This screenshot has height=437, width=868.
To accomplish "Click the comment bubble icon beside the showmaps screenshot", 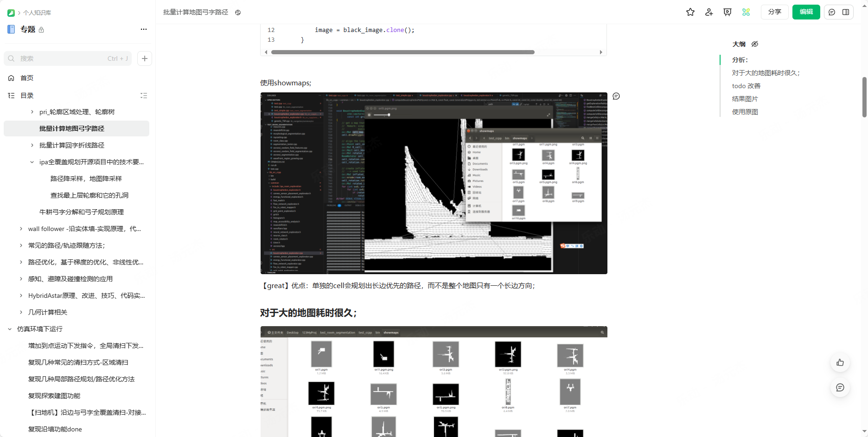I will [616, 96].
